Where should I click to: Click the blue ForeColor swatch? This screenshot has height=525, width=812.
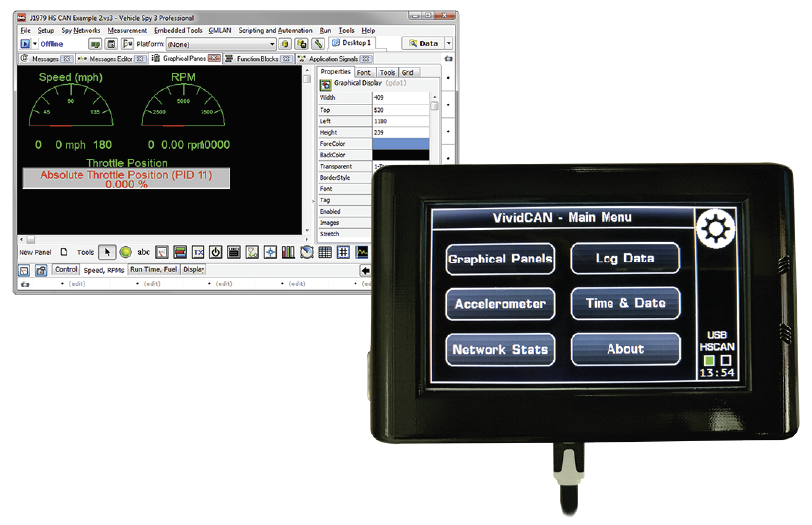click(400, 143)
